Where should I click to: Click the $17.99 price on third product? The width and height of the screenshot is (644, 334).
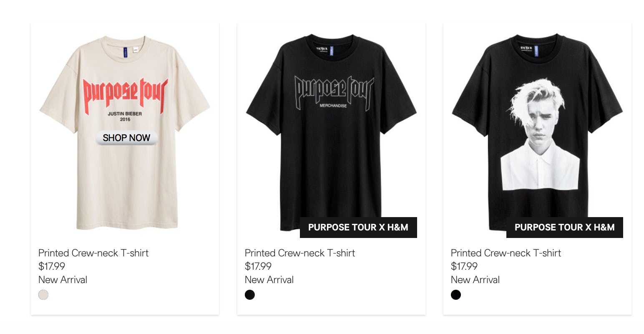click(x=464, y=266)
